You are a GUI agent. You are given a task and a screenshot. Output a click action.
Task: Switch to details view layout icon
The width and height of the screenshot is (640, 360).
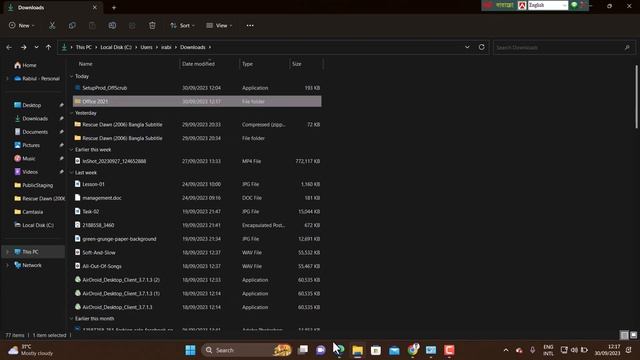(624, 335)
